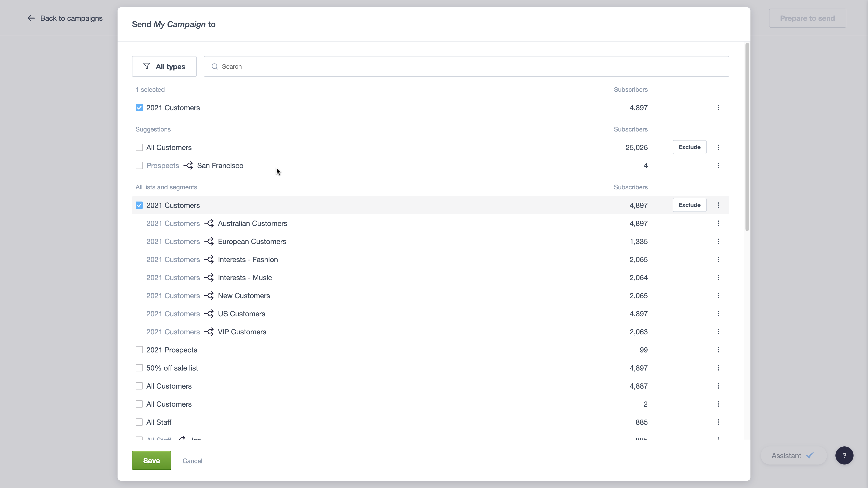
Task: Exclude the All Customers suggestion list
Action: coord(689,147)
